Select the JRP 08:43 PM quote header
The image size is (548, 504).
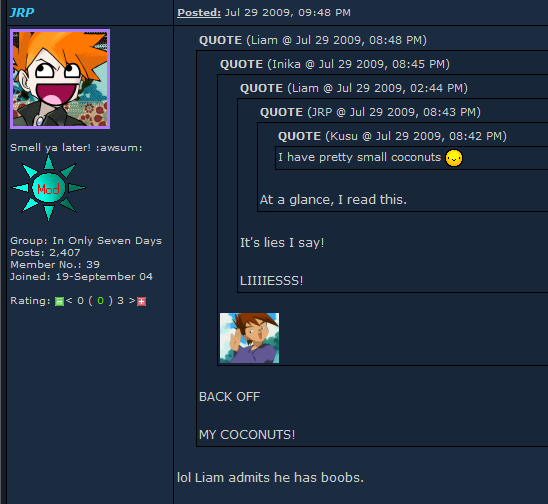[x=370, y=112]
